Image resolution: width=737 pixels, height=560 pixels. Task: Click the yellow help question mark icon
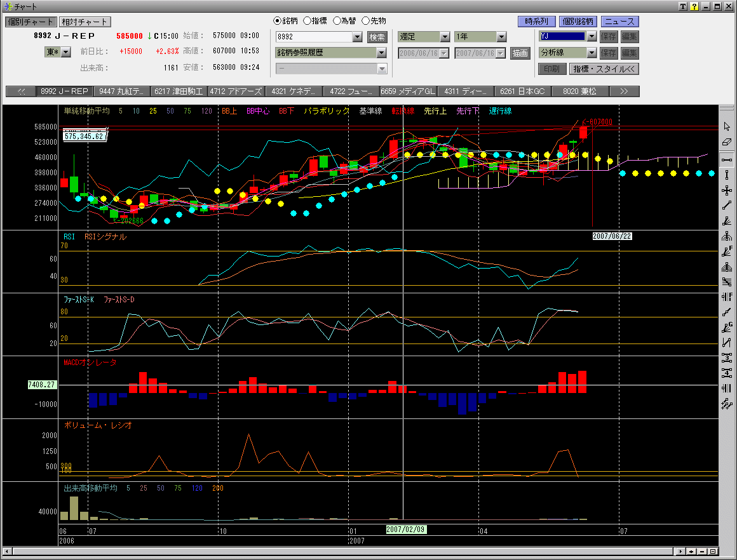point(694,6)
